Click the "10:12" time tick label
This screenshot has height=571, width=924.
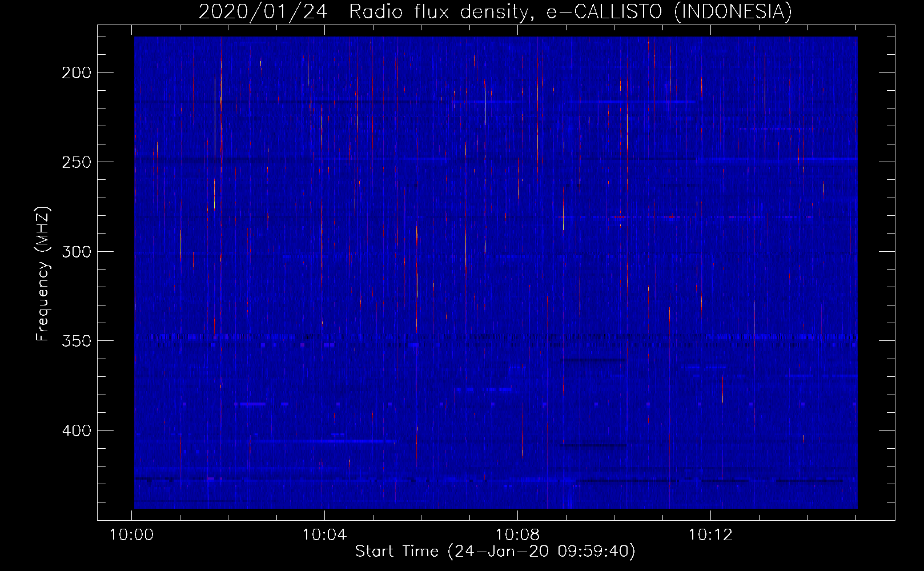pos(710,535)
